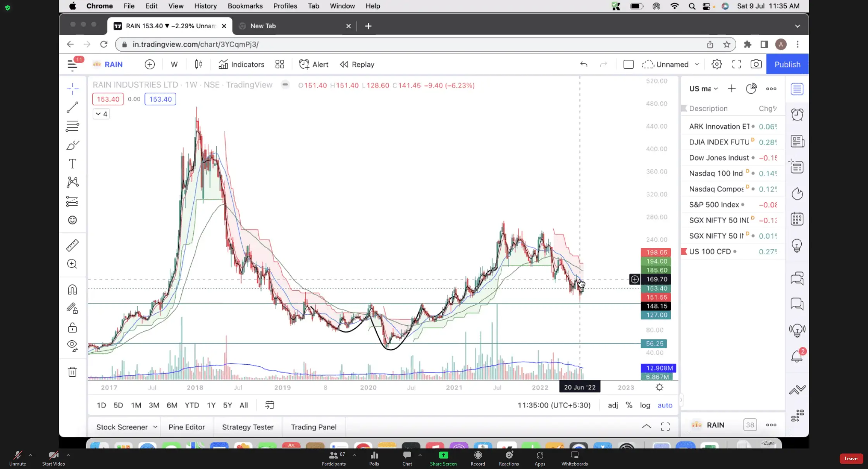868x469 pixels.
Task: Choose the ruler measure tool
Action: (x=72, y=245)
